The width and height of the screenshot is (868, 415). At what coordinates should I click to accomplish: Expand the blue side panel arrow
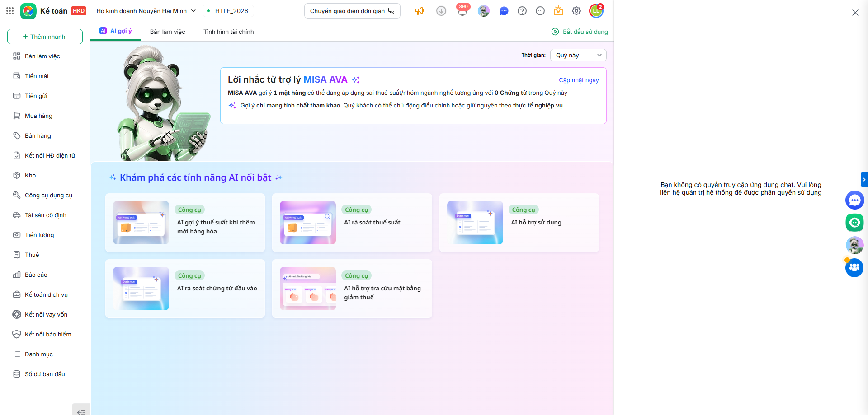864,179
